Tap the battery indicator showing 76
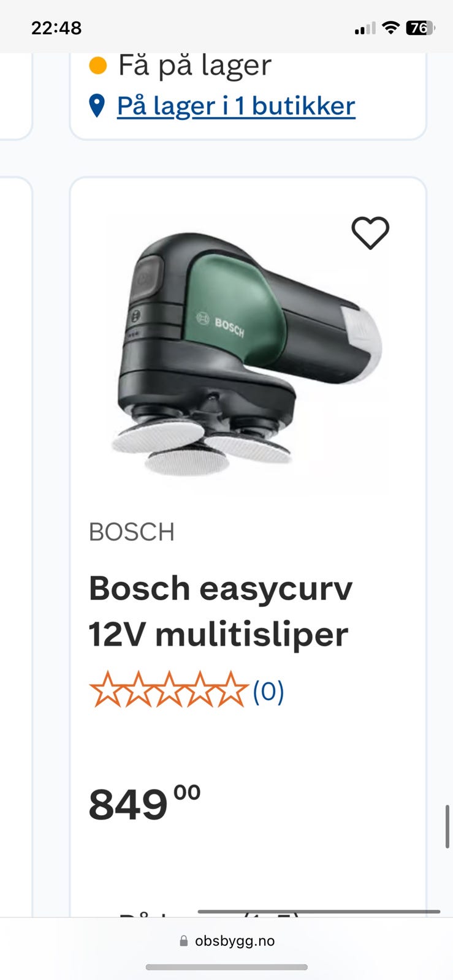Viewport: 453px width, 980px height. click(x=421, y=28)
